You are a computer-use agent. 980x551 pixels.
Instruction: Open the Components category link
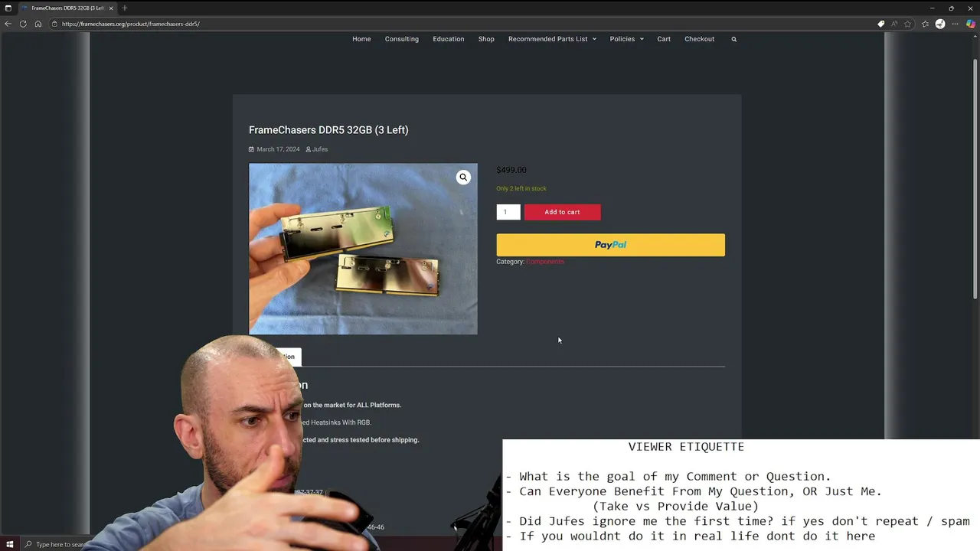coord(545,262)
